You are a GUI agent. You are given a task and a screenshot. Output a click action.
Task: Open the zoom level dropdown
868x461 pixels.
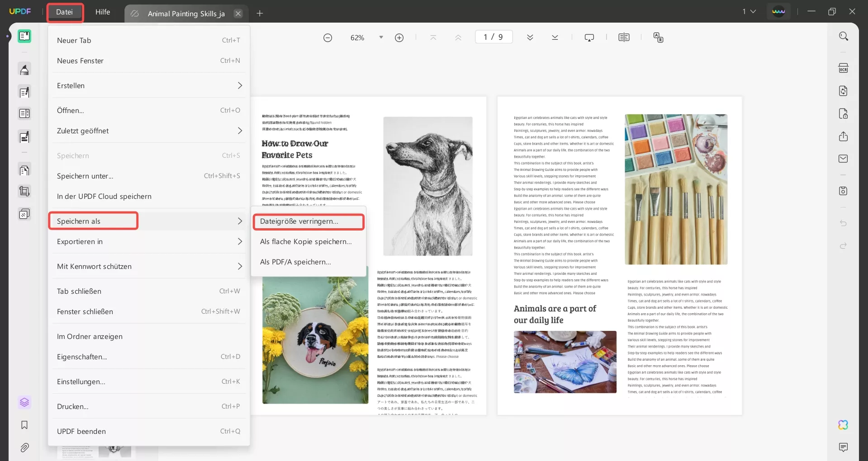[x=380, y=37]
